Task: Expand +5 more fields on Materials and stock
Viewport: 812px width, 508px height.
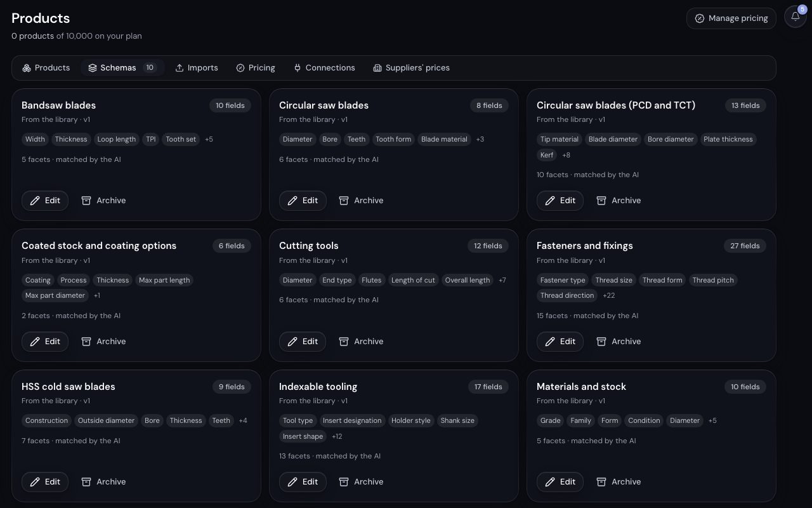Action: (712, 420)
